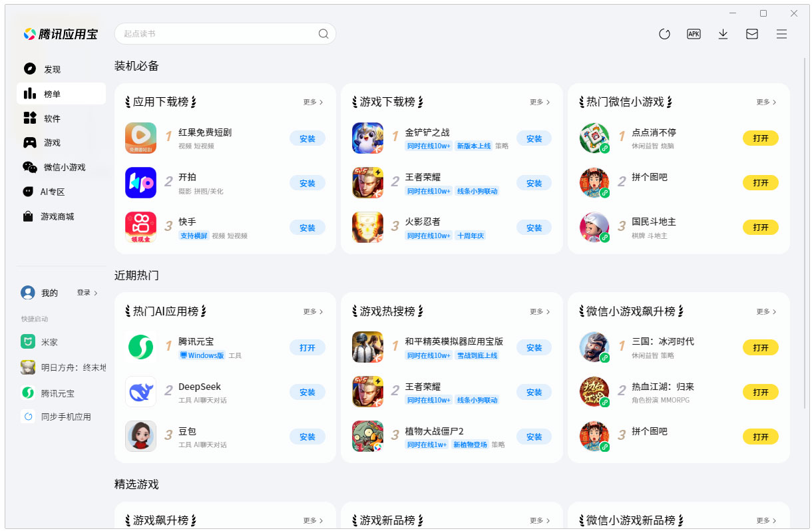Select 榜单 in sidebar
The image size is (812, 531).
(61, 94)
